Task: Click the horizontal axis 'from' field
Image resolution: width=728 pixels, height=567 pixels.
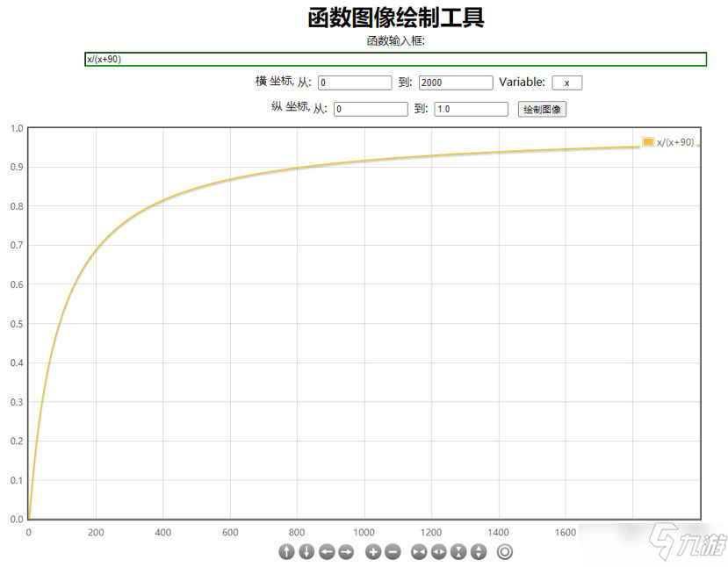Action: (355, 83)
